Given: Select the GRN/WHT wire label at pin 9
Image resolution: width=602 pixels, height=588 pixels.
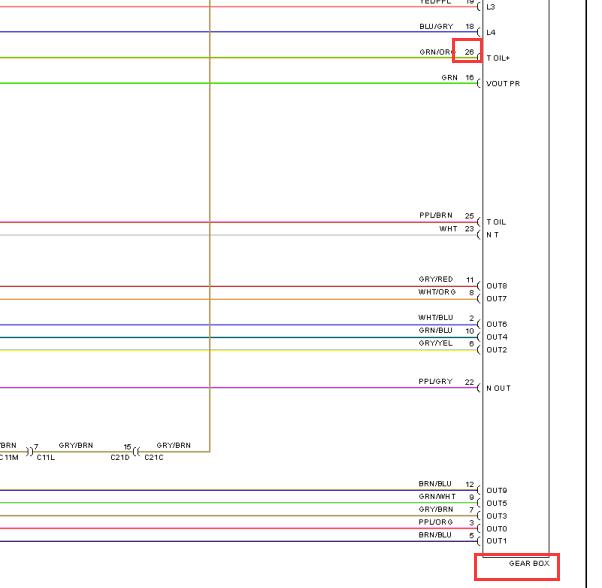Looking at the screenshot, I should point(435,496).
